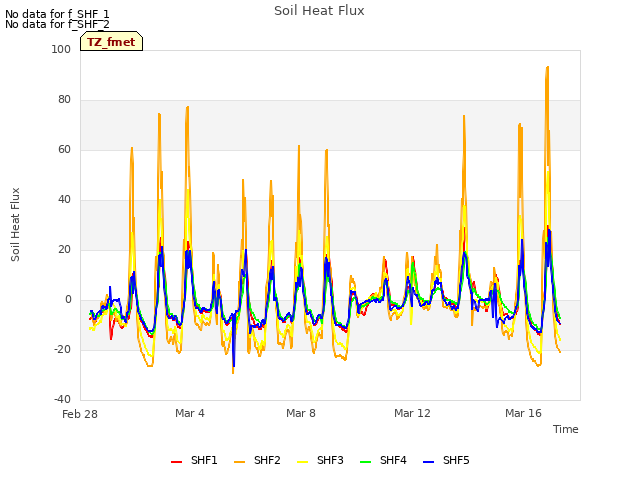Toggle the SHF2 series in the legend
640x480 pixels.
pyautogui.click(x=258, y=460)
